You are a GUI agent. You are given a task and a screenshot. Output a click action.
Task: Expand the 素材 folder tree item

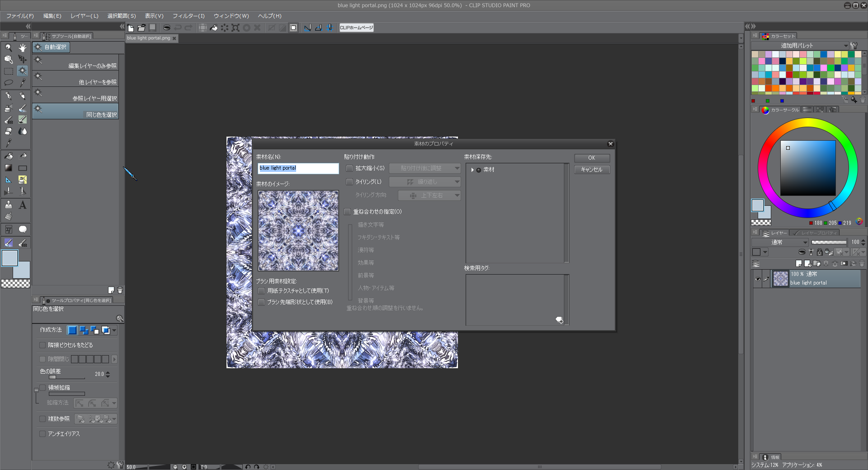472,170
